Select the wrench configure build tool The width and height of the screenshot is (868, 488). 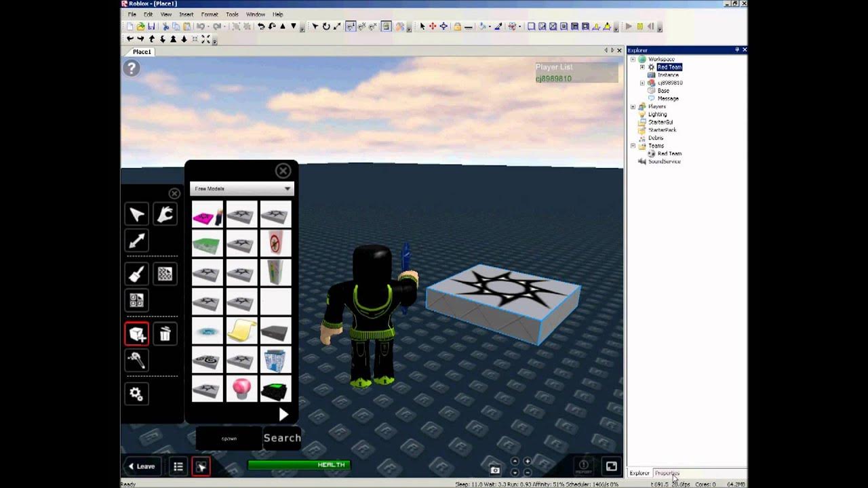click(165, 215)
